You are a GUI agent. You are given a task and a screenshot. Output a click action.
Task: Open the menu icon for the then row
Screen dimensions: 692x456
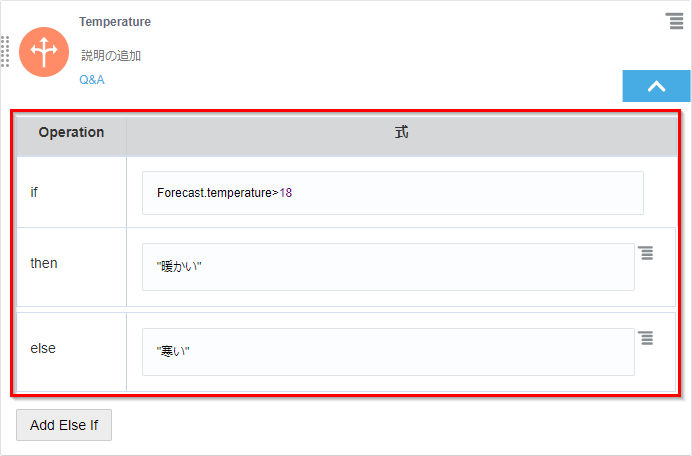click(x=646, y=253)
